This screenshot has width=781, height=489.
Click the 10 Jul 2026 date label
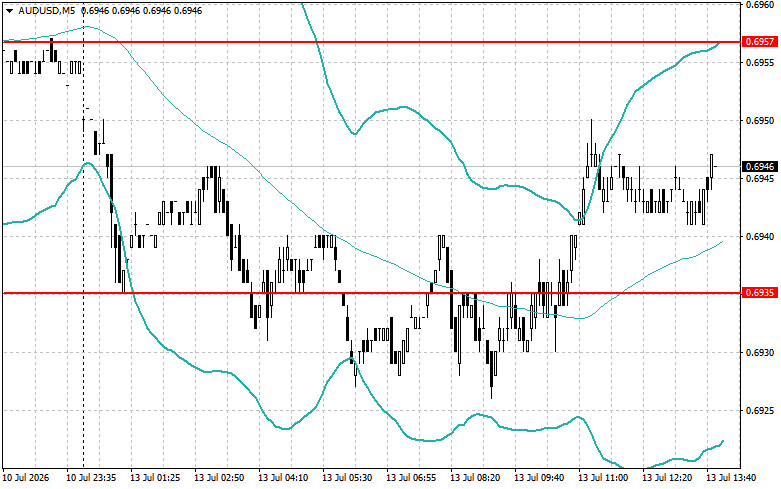(27, 478)
